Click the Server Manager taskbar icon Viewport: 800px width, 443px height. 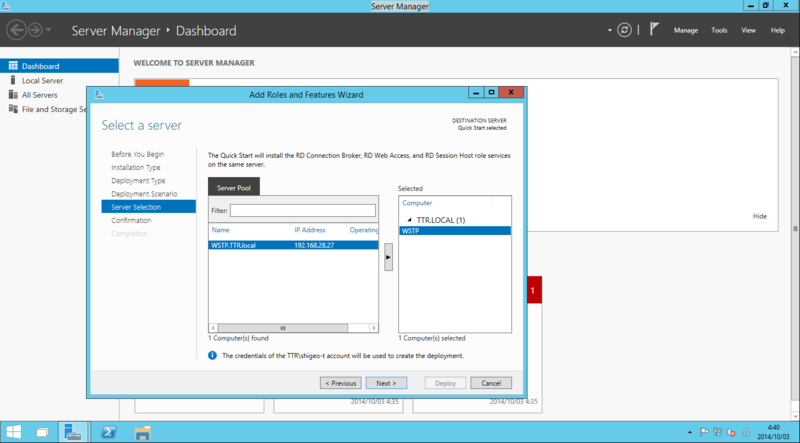point(73,432)
